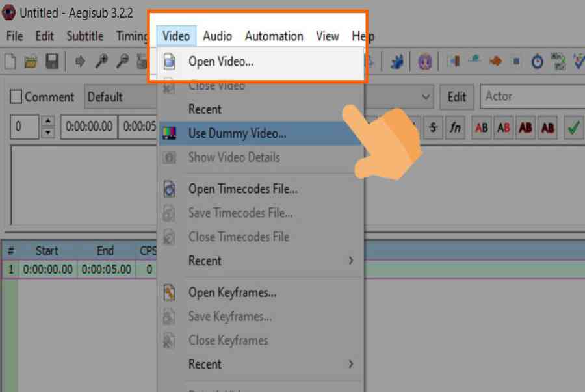Click the Start column header in the grid

47,251
